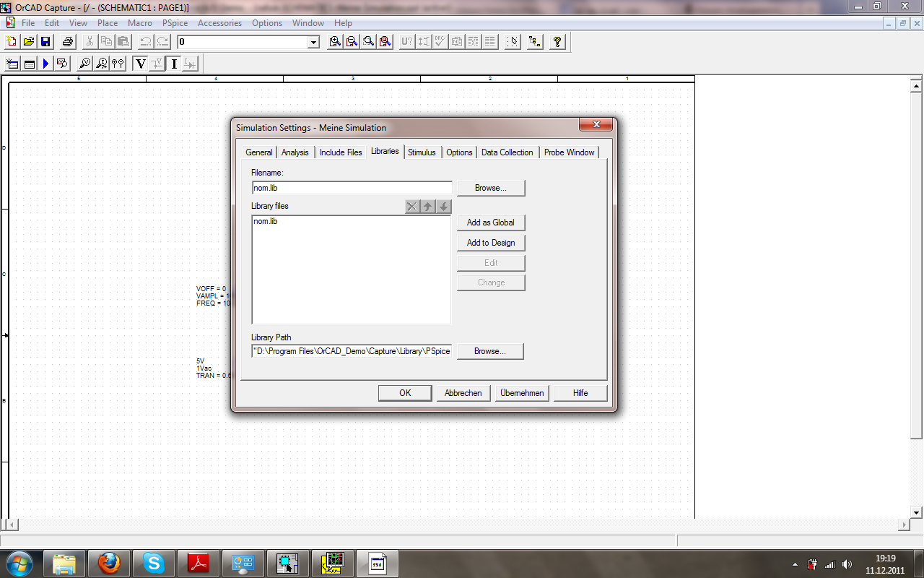
Task: Confirm dialog with OK button
Action: point(405,393)
